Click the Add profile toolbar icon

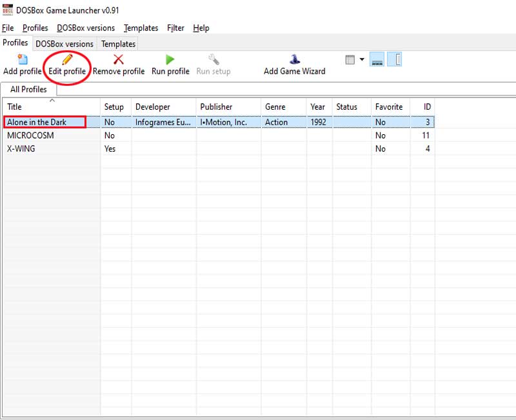[23, 59]
